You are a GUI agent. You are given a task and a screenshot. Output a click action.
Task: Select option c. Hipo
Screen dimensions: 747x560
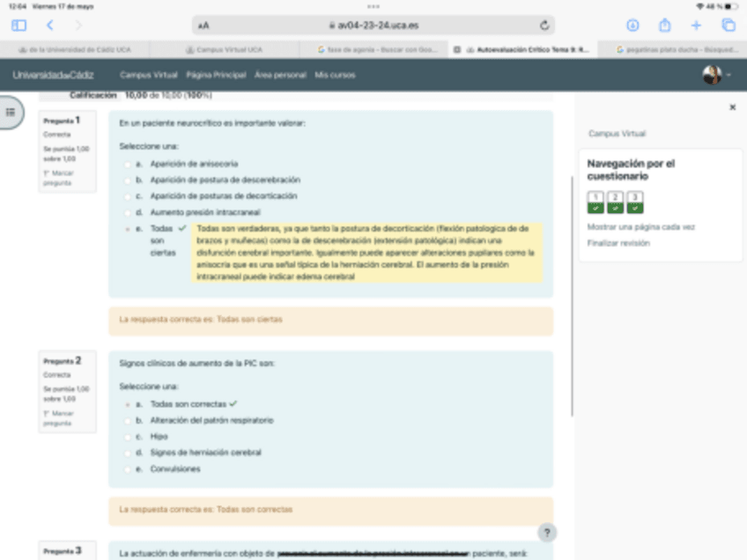pos(127,437)
